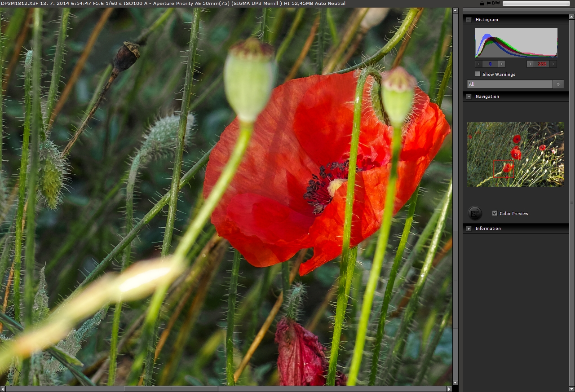This screenshot has width=575, height=392.
Task: Increase histogram shadow value with right arrow
Action: point(501,64)
